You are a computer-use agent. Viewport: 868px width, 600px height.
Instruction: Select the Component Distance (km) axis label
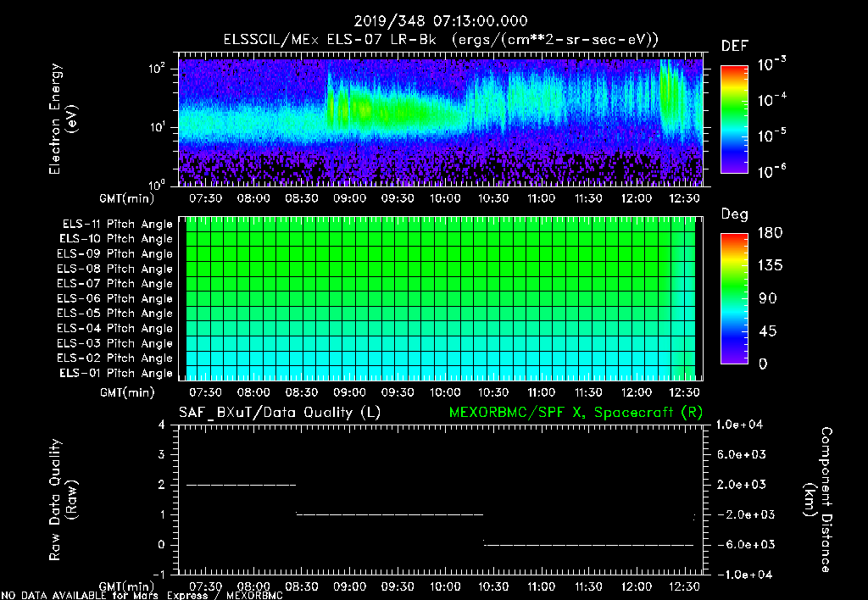point(818,500)
